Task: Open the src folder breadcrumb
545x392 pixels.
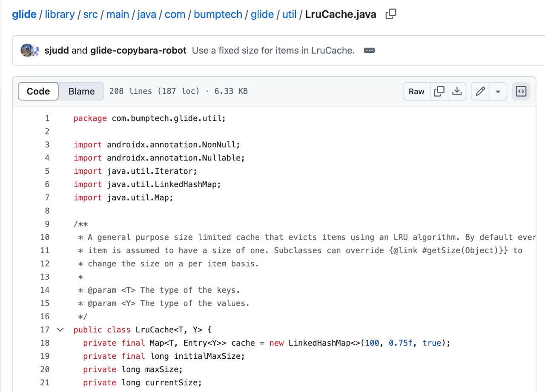Action: pyautogui.click(x=90, y=14)
